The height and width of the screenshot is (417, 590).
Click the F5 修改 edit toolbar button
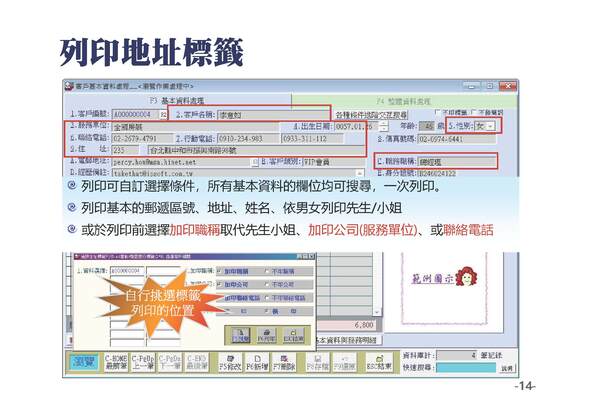pos(230,362)
